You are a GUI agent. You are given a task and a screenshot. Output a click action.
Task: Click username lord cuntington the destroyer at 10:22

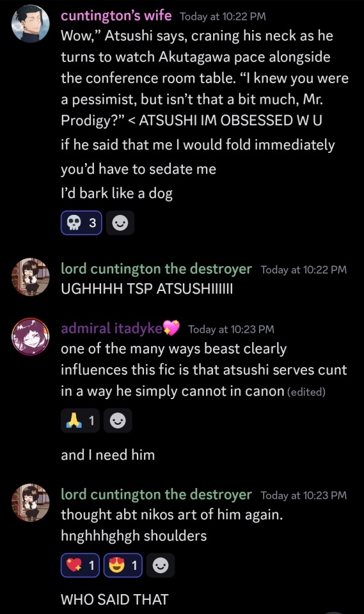click(x=156, y=269)
